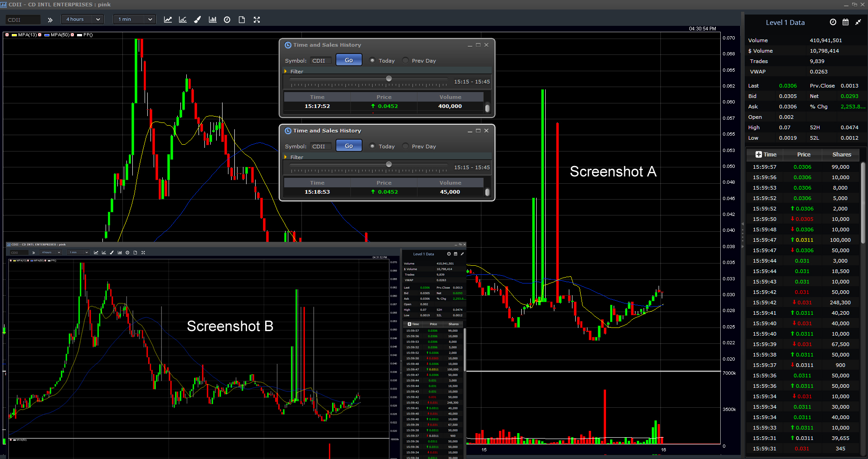868x459 pixels.
Task: Click the Level 1 trades list scrollbar
Action: 863,203
